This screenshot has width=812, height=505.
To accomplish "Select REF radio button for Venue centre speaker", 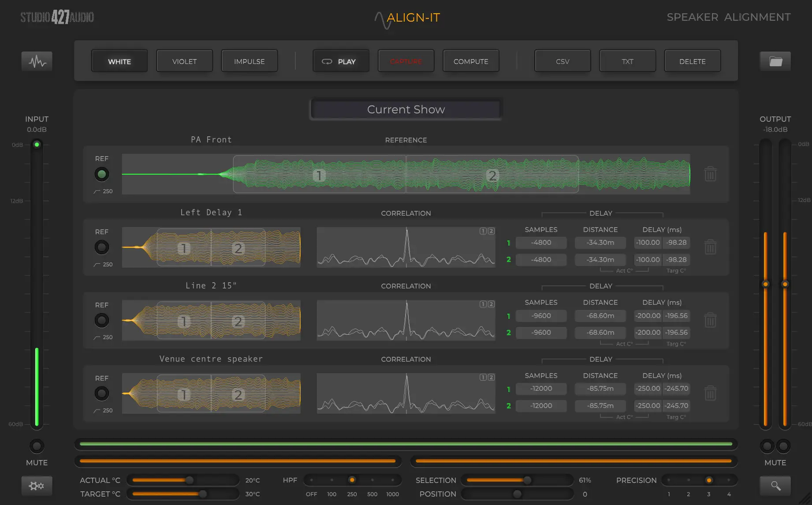I will pyautogui.click(x=102, y=393).
